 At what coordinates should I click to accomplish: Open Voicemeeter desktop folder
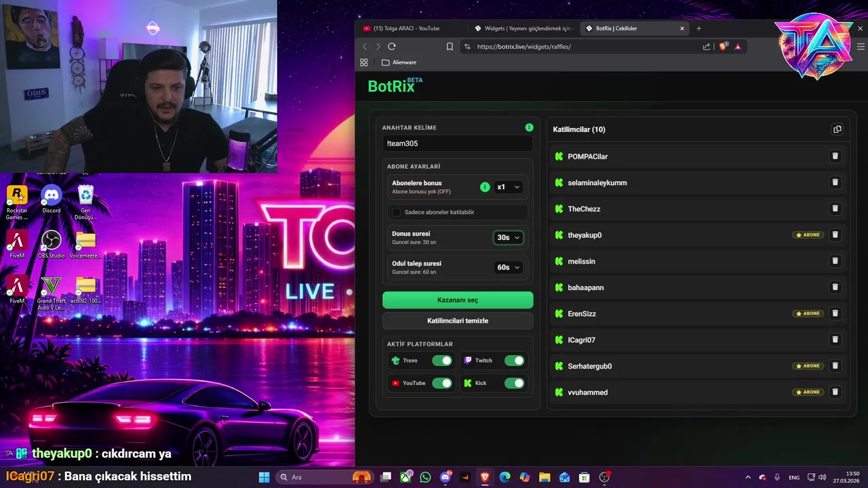[85, 244]
